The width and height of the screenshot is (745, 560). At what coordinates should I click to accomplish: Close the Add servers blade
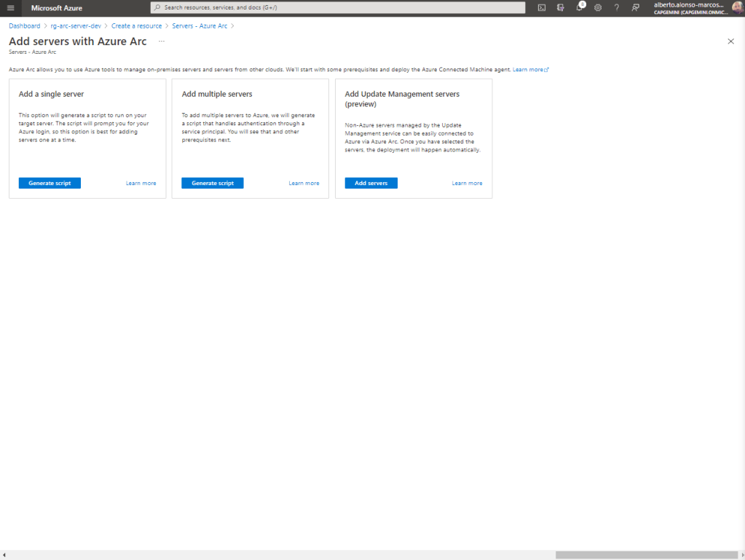tap(731, 42)
